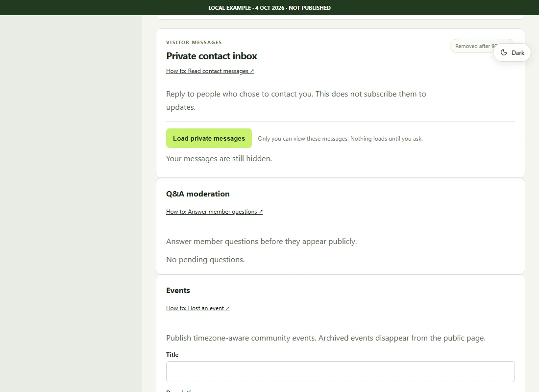Switch to Dark theme toggle
This screenshot has width=539, height=392.
point(512,52)
